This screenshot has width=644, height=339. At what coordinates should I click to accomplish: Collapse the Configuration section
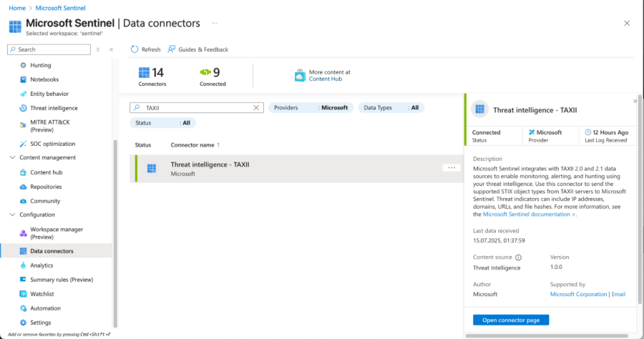point(11,215)
